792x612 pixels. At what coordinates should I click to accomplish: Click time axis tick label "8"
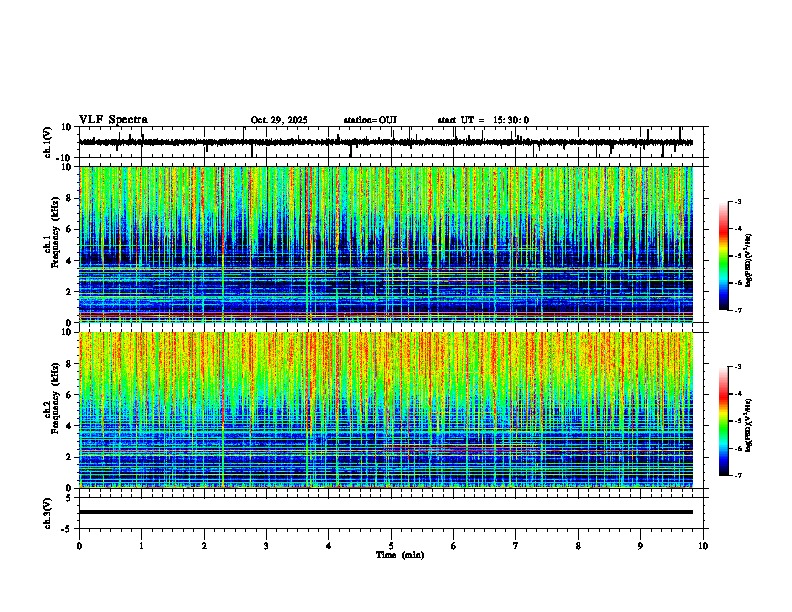point(578,546)
